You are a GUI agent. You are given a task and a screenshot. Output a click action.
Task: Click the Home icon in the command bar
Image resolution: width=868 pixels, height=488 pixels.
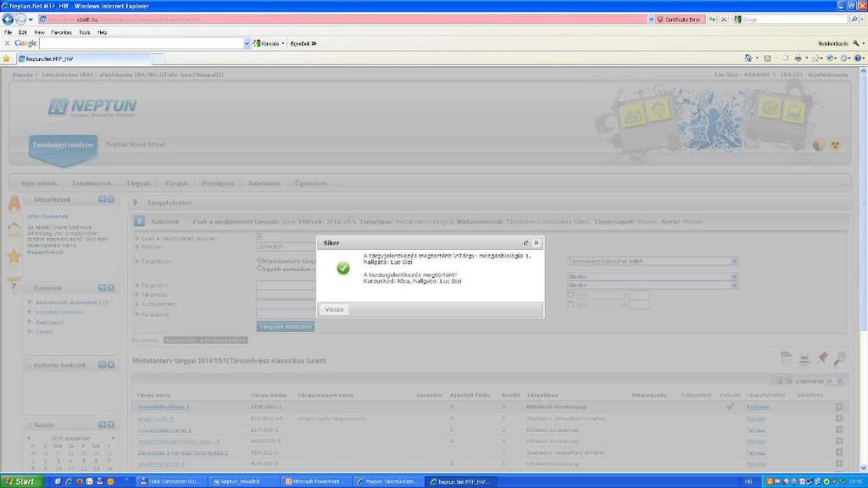point(748,58)
